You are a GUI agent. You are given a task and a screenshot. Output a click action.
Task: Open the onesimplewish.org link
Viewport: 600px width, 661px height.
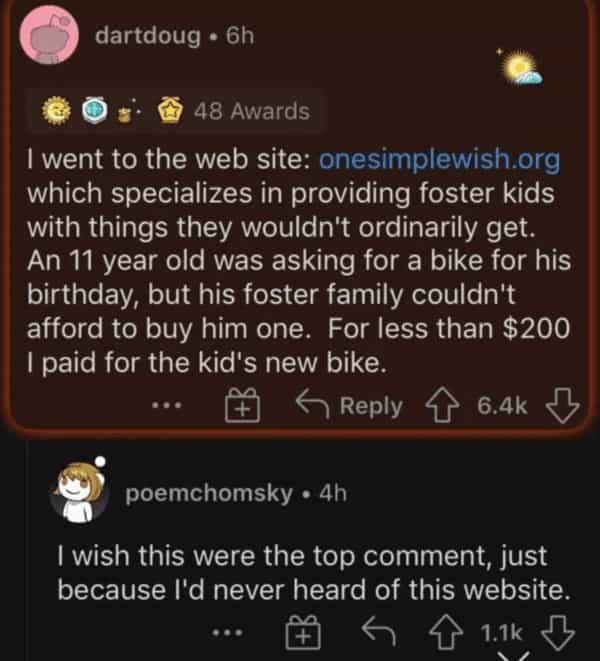click(438, 160)
